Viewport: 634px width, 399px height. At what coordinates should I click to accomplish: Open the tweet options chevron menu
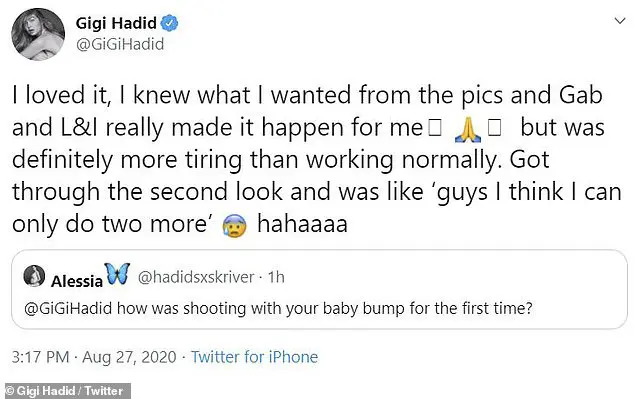620,21
